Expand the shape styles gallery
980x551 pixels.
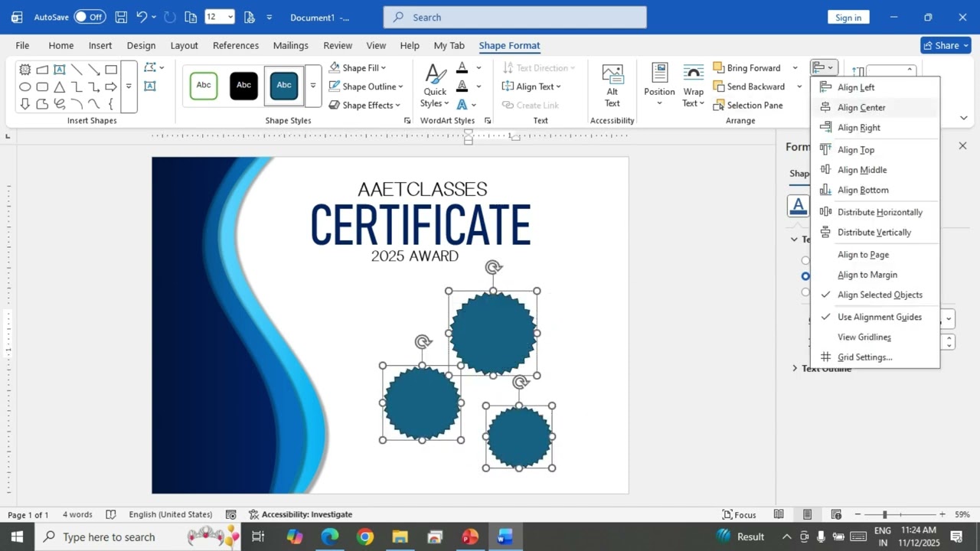click(x=312, y=86)
